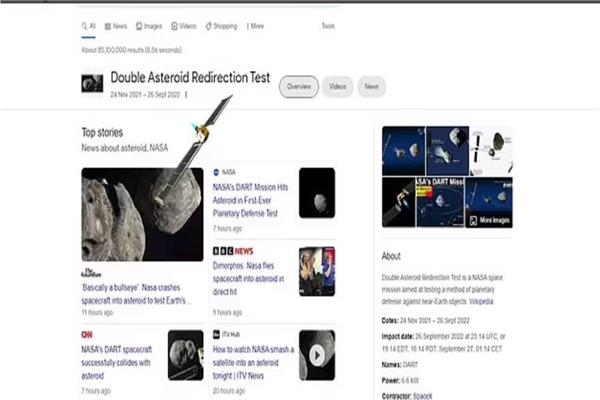Click the CNN story asteroid thumbnail
600x400 pixels.
tap(186, 355)
